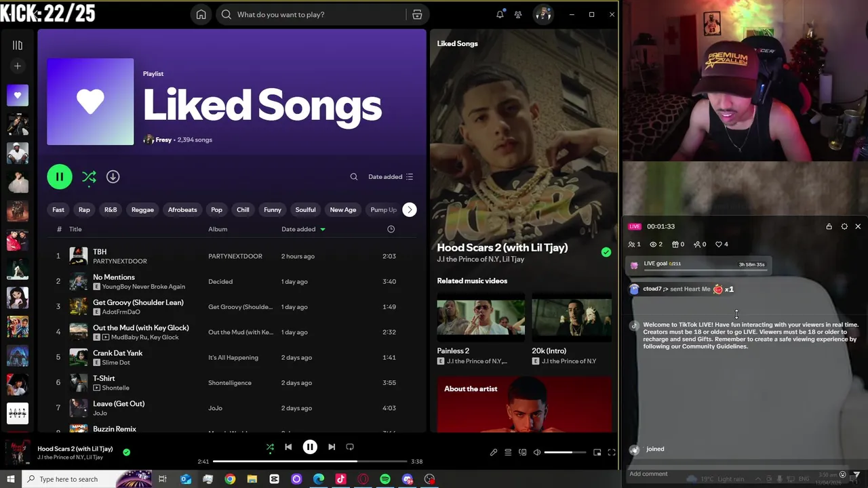868x488 pixels.
Task: Open Your Library icon in Spotify sidebar
Action: [18, 45]
